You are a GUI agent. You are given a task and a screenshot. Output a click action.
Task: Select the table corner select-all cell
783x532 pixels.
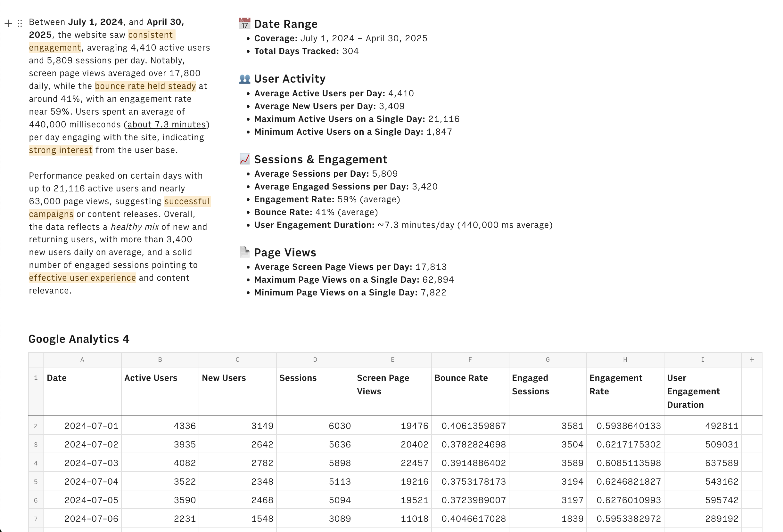pyautogui.click(x=36, y=359)
